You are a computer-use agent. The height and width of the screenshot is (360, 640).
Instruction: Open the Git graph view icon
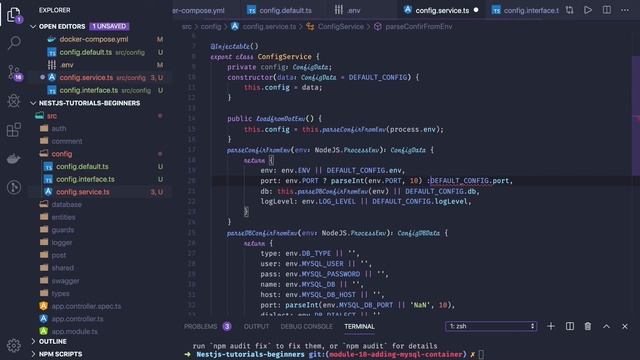click(x=14, y=187)
